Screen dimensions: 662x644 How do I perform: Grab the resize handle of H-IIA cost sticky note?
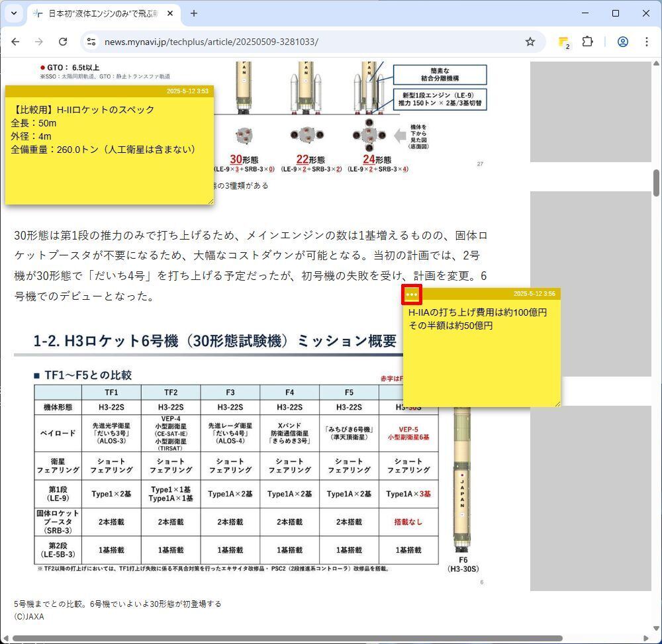557,404
